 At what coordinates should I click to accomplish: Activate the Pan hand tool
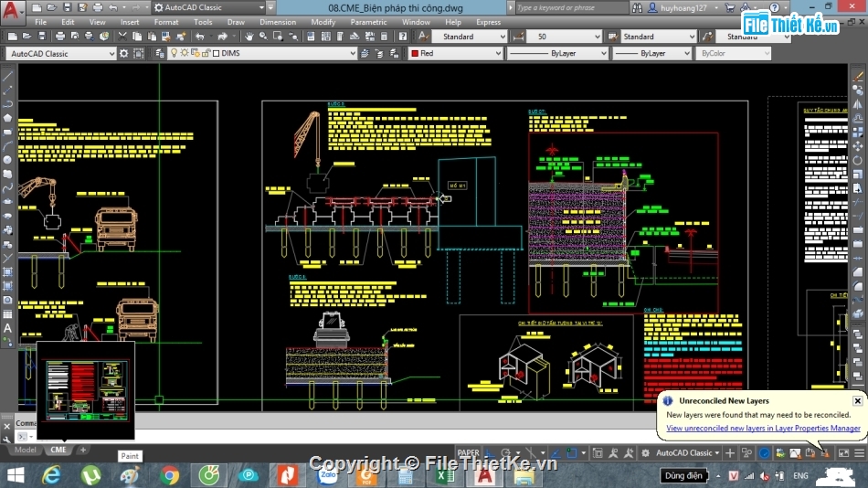tap(249, 37)
